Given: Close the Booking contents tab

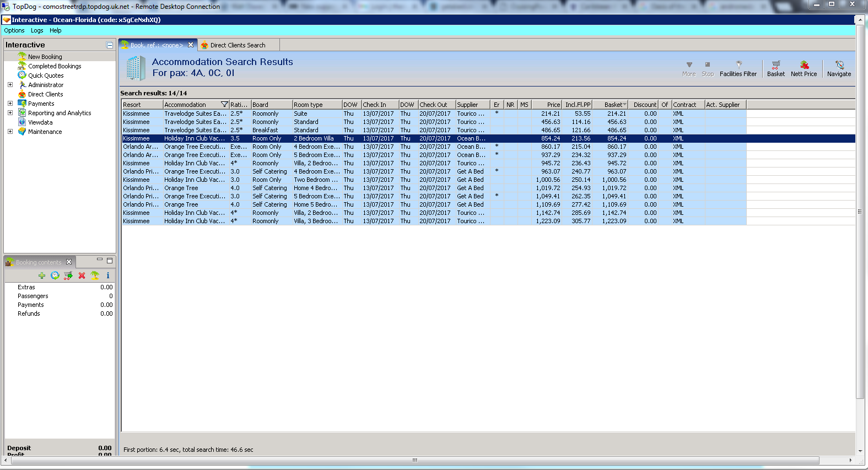Looking at the screenshot, I should pyautogui.click(x=69, y=262).
